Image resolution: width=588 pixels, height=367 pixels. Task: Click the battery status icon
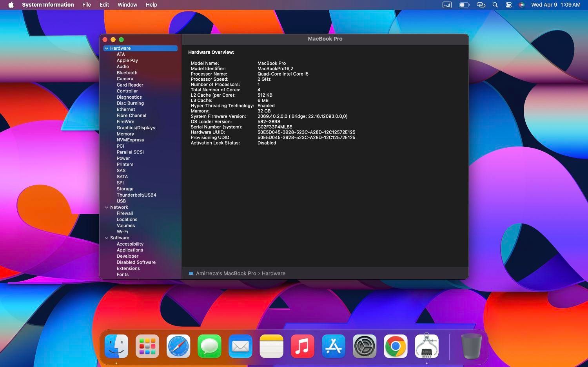click(464, 5)
